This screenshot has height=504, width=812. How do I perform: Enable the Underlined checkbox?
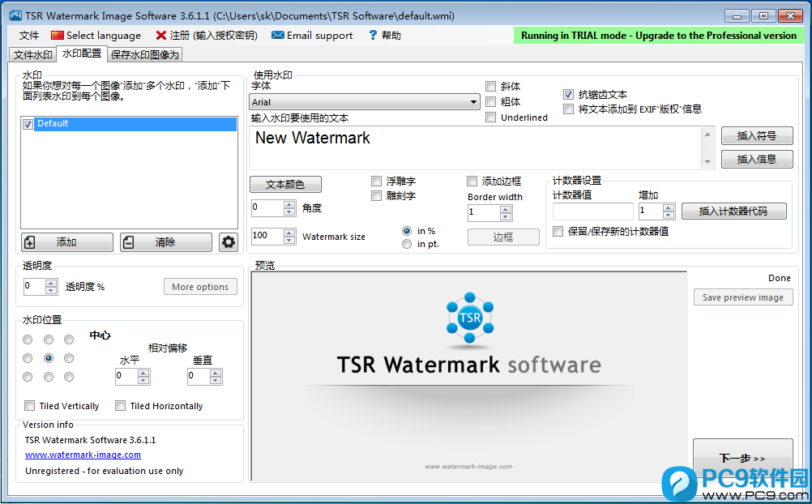490,117
